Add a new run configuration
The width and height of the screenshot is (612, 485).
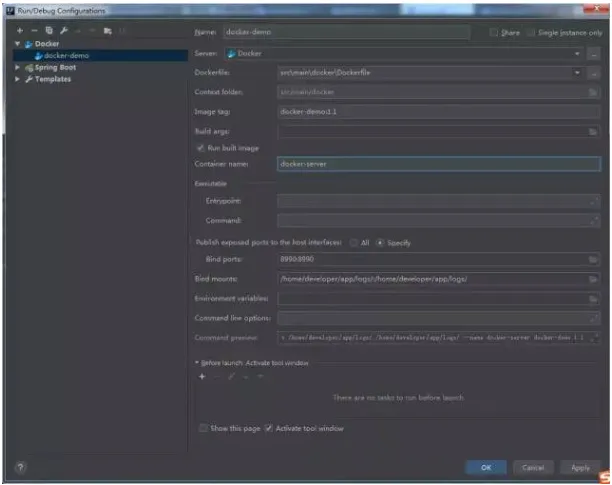click(20, 30)
